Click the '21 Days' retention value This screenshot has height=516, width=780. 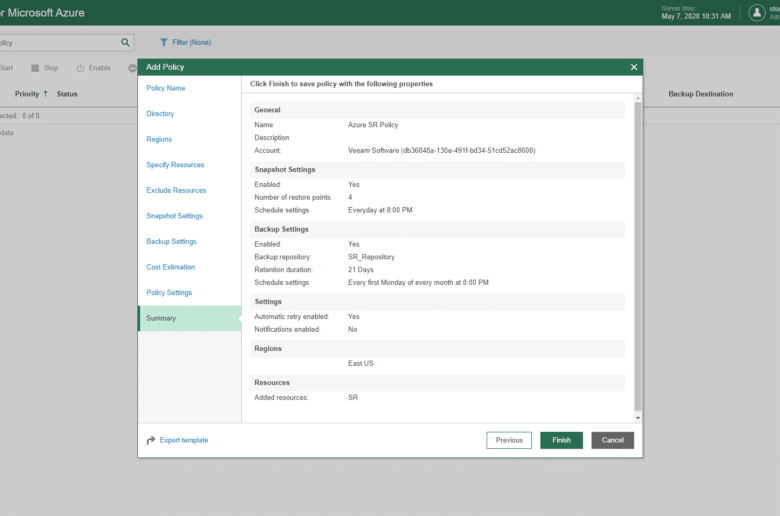[x=361, y=270]
